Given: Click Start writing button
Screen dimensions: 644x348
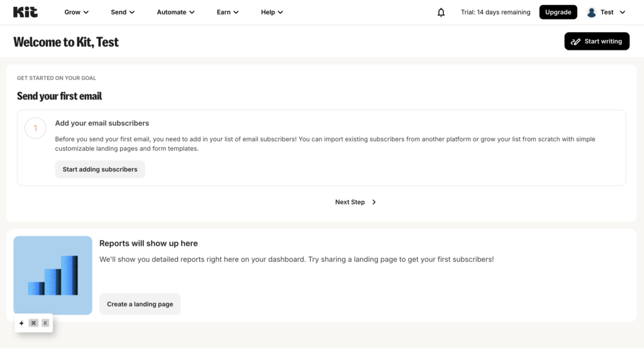Looking at the screenshot, I should [597, 41].
